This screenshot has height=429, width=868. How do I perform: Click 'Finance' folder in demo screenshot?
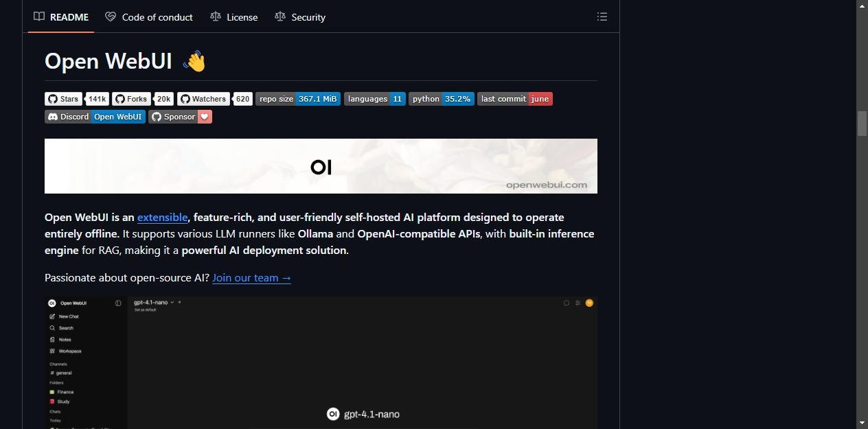point(61,392)
